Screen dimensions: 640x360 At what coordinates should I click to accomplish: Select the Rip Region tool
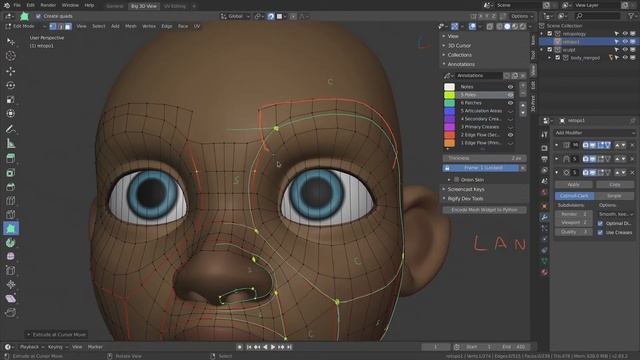[11, 313]
